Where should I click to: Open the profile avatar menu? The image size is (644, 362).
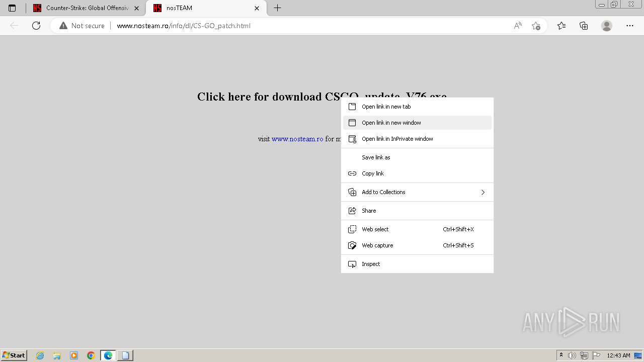[x=607, y=26]
